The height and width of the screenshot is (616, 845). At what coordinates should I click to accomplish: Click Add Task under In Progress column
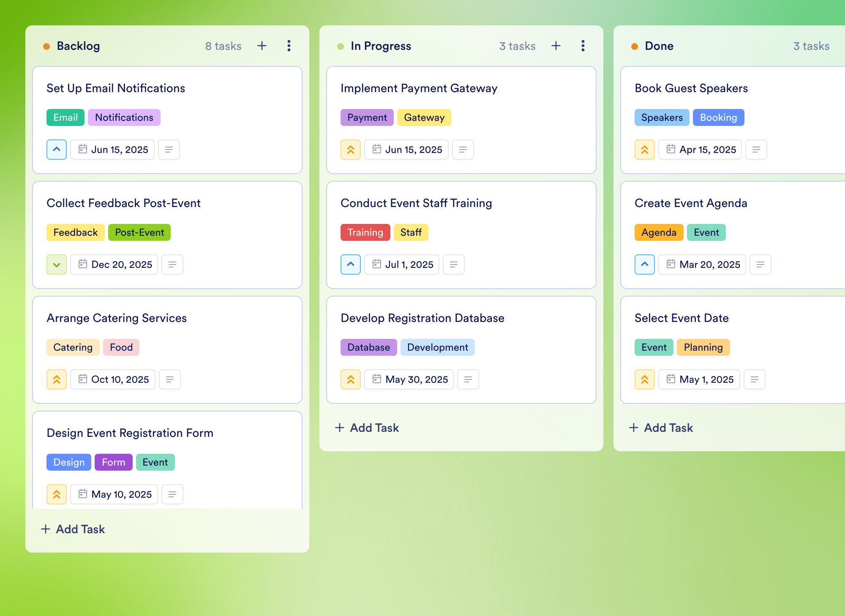[x=367, y=428]
